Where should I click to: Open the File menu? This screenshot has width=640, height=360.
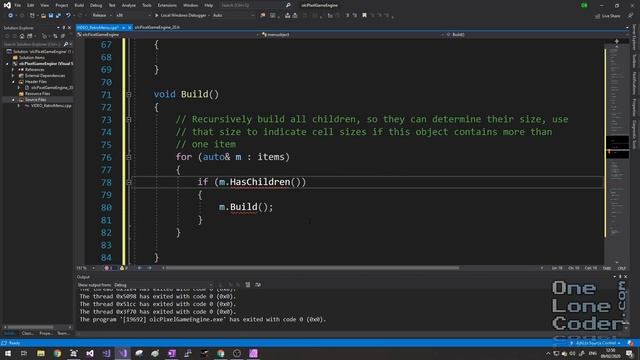[18, 5]
